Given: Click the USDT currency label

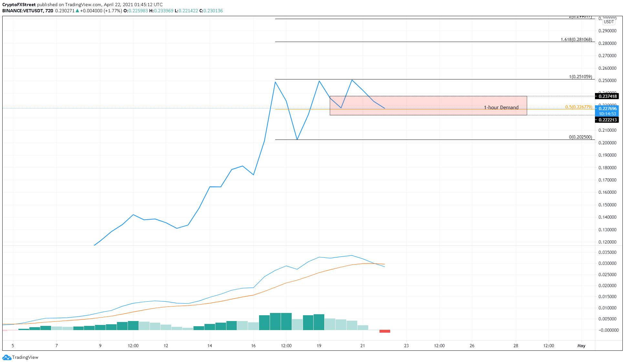Looking at the screenshot, I should click(609, 22).
